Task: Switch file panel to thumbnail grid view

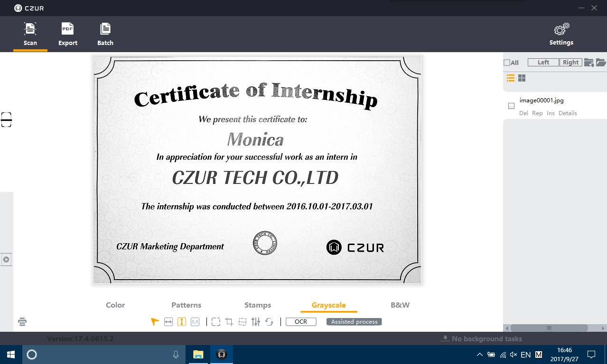Action: (x=522, y=78)
